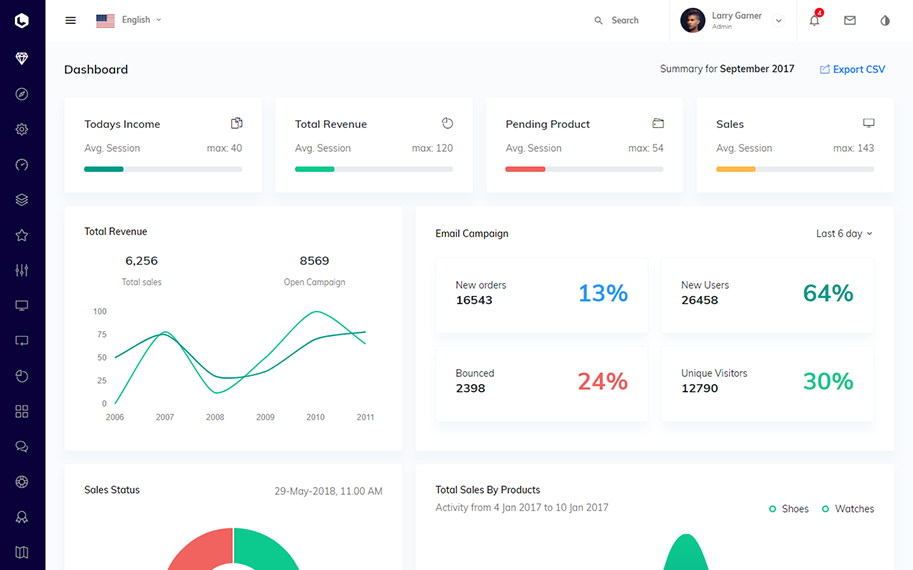Open the grid apps icon in sidebar

point(22,411)
